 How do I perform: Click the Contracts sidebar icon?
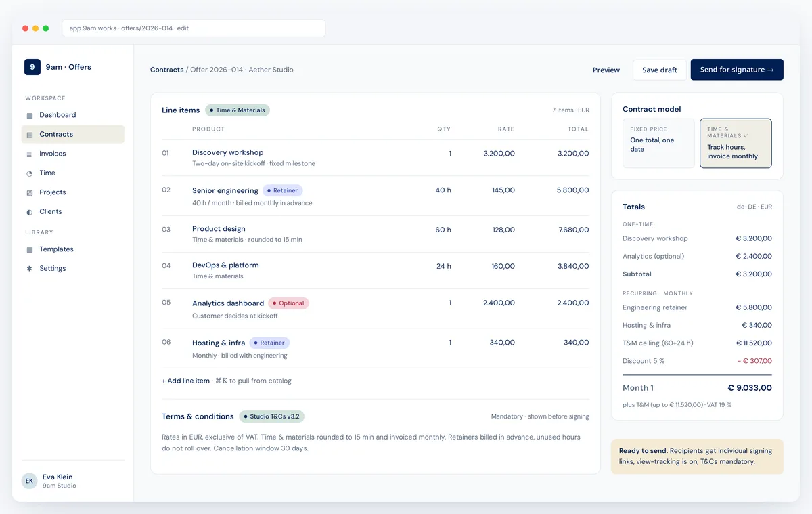pyautogui.click(x=29, y=135)
